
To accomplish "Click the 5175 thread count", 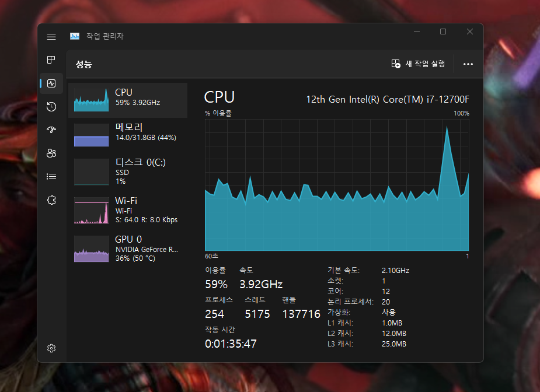I will pyautogui.click(x=257, y=314).
